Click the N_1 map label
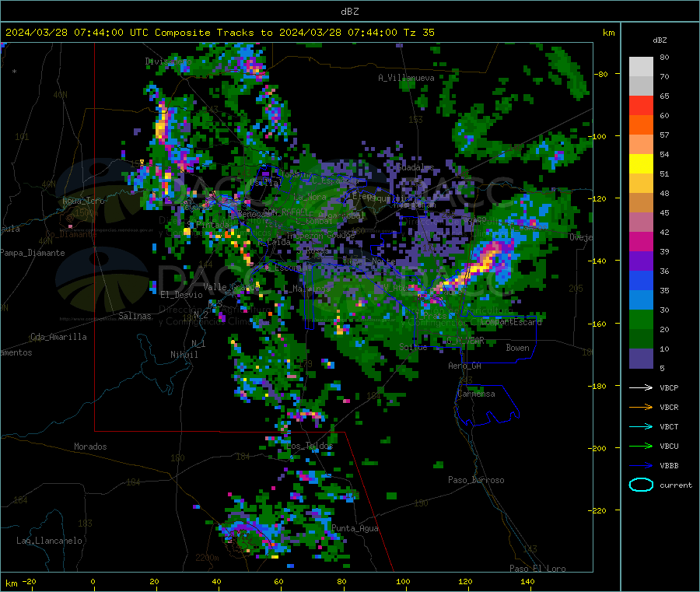The image size is (700, 592). pyautogui.click(x=198, y=344)
